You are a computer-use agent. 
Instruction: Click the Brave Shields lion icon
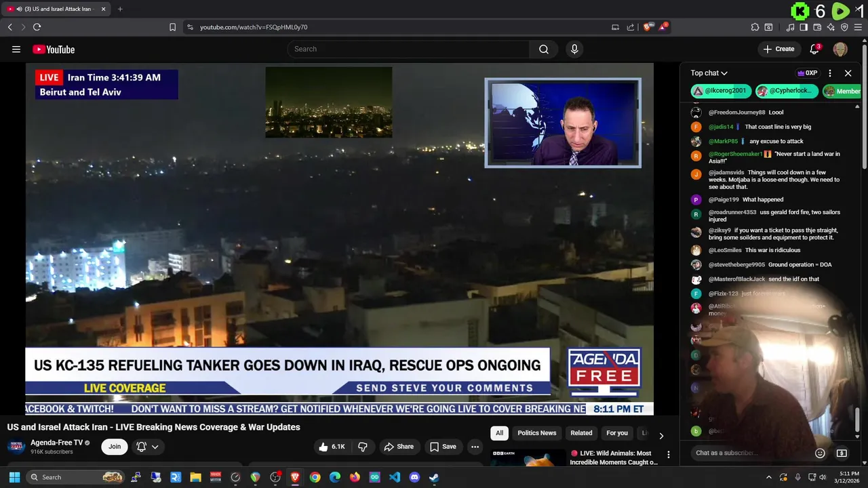click(x=648, y=27)
